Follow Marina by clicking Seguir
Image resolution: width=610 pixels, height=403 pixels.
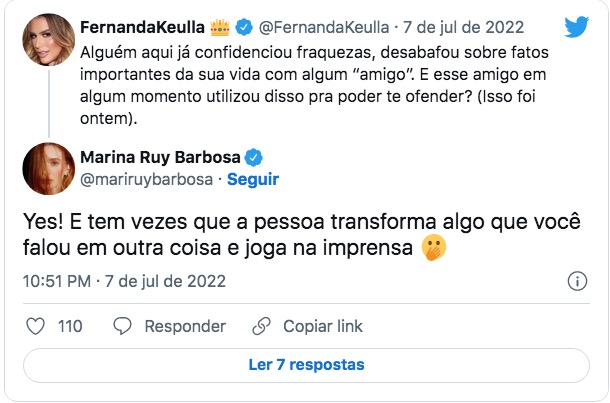click(x=252, y=180)
